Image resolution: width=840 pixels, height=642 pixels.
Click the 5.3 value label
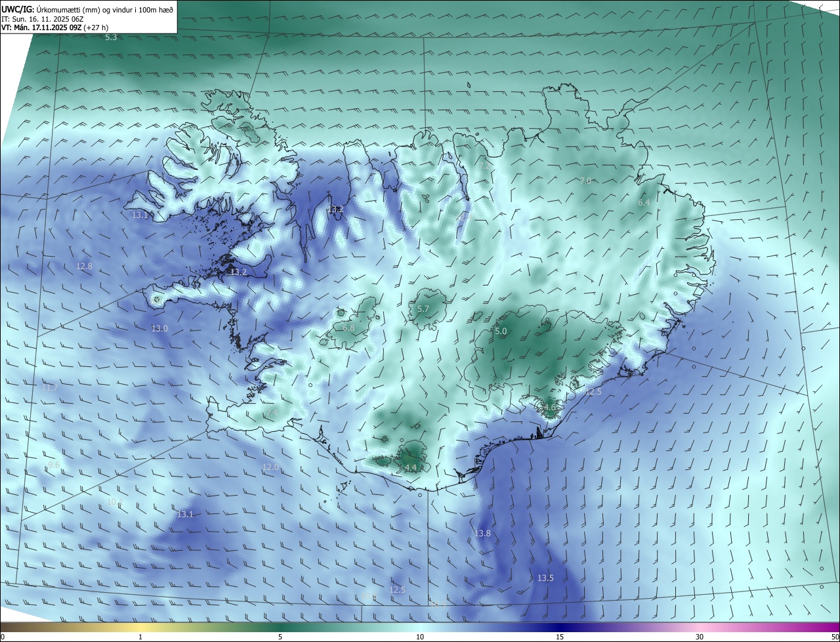pos(111,37)
